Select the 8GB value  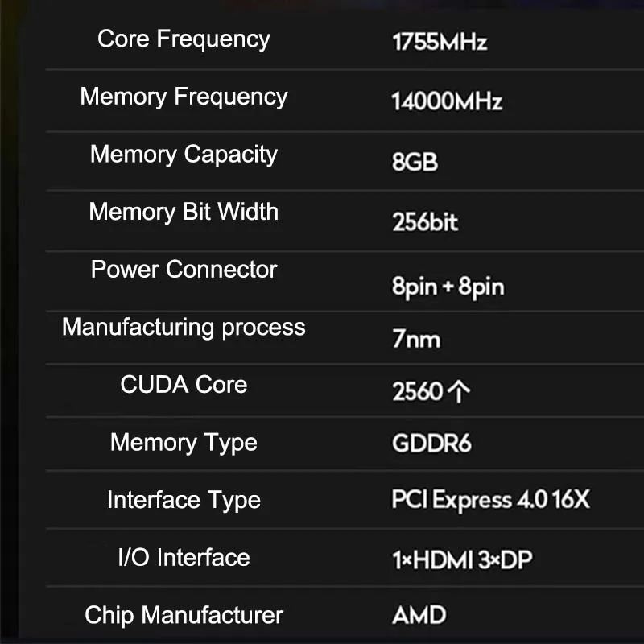pyautogui.click(x=415, y=162)
